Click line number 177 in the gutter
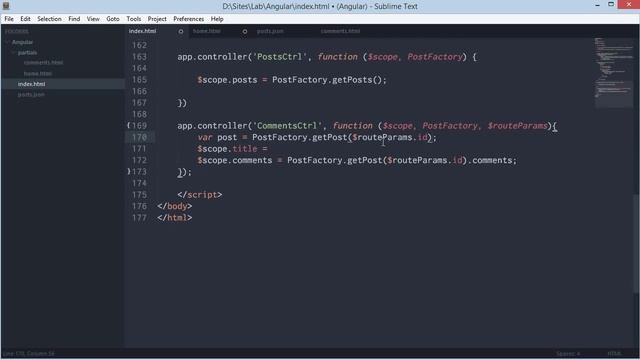 (140, 218)
